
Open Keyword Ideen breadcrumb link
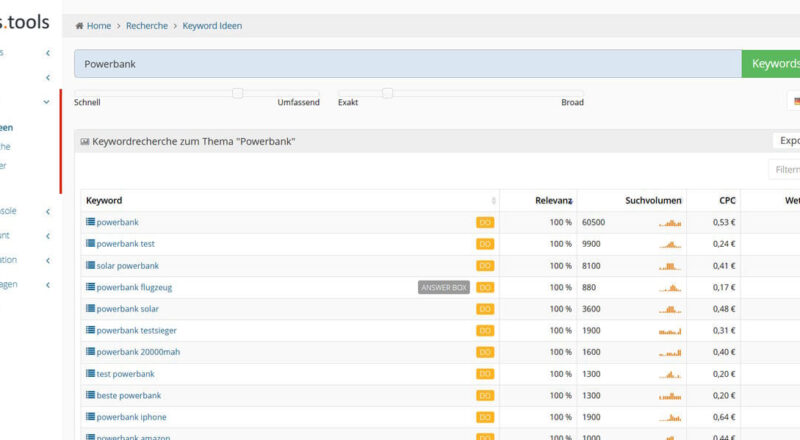(212, 26)
